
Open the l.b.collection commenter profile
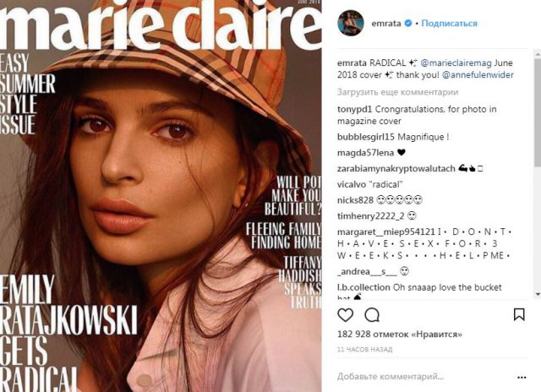point(363,287)
